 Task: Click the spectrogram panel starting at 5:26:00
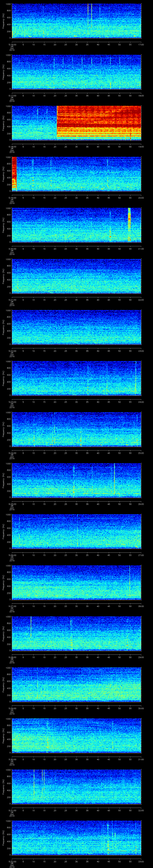tap(76, 531)
